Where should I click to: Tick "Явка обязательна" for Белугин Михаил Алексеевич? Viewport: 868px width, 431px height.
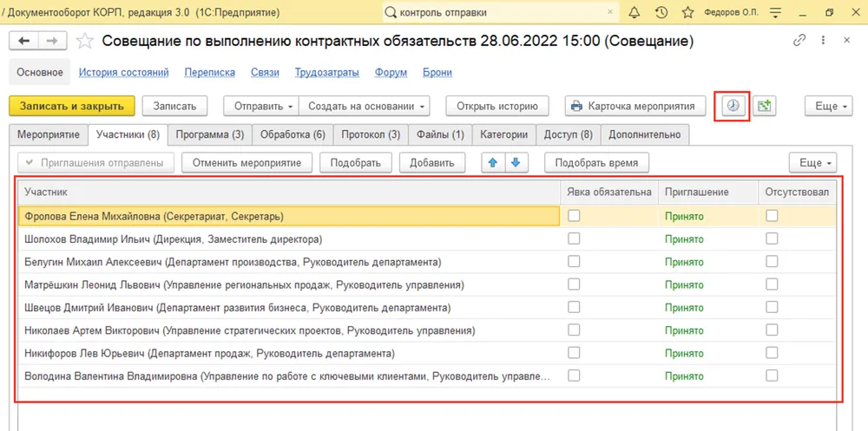[574, 261]
